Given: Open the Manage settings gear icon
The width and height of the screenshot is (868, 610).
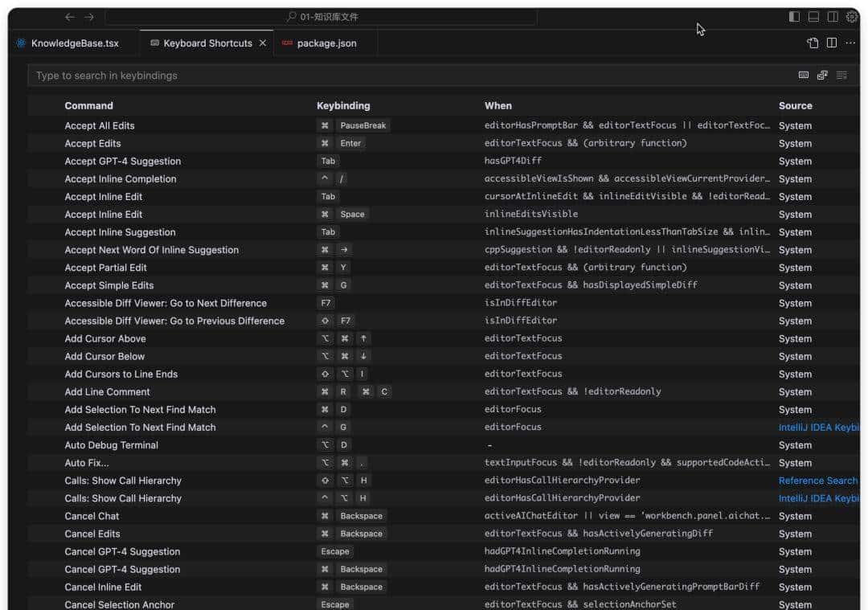Looking at the screenshot, I should [x=852, y=17].
